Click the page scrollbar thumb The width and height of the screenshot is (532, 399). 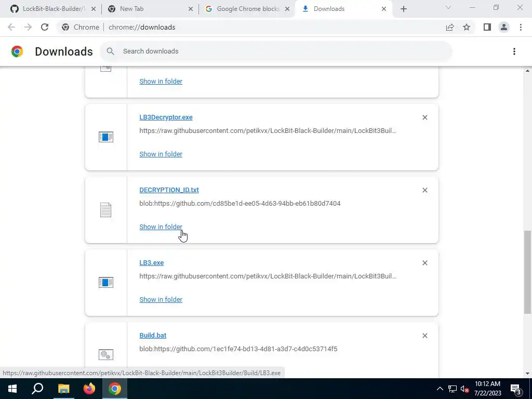pyautogui.click(x=527, y=272)
